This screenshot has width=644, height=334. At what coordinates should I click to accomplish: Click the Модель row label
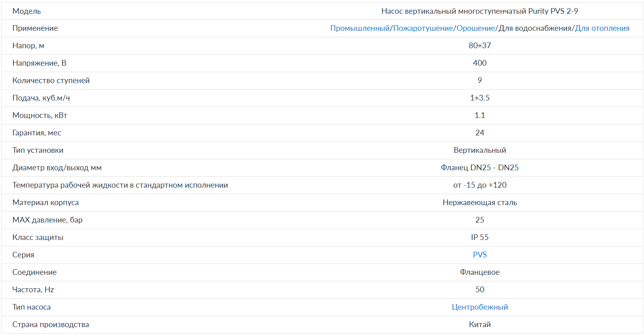coord(27,11)
